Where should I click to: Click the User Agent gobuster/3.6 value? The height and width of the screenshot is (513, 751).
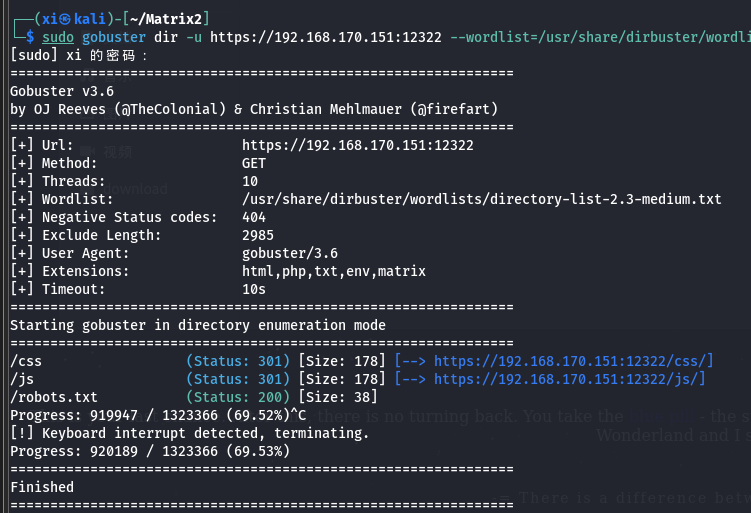coord(290,253)
